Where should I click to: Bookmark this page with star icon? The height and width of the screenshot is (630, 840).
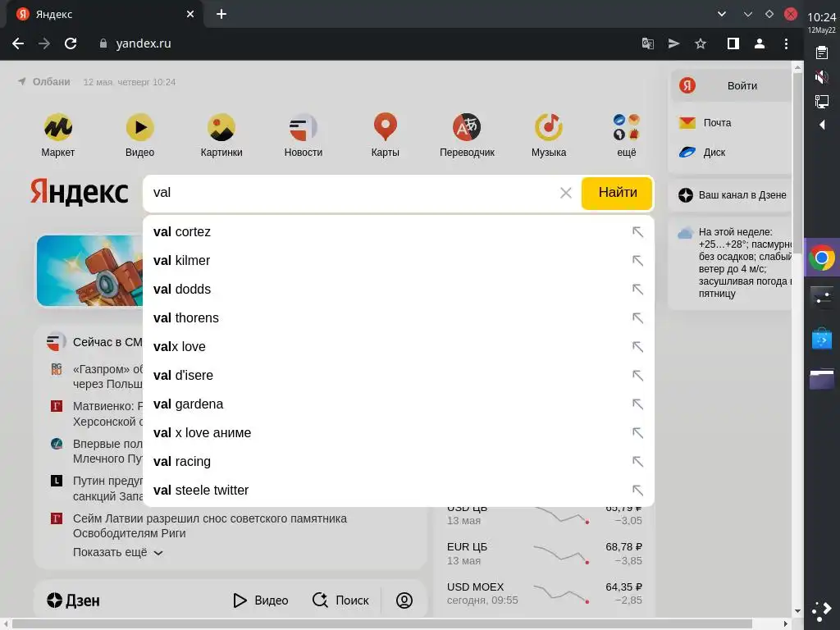click(701, 44)
